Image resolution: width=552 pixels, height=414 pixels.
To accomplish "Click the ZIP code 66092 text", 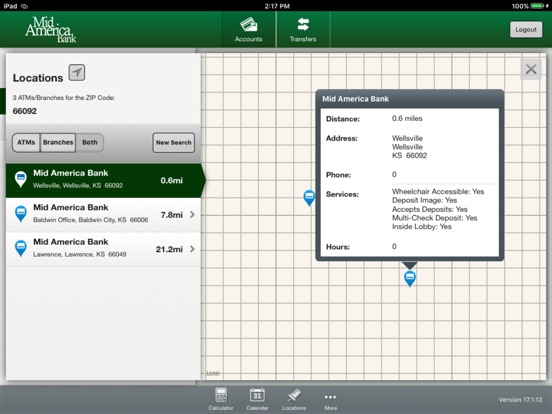I will point(25,111).
